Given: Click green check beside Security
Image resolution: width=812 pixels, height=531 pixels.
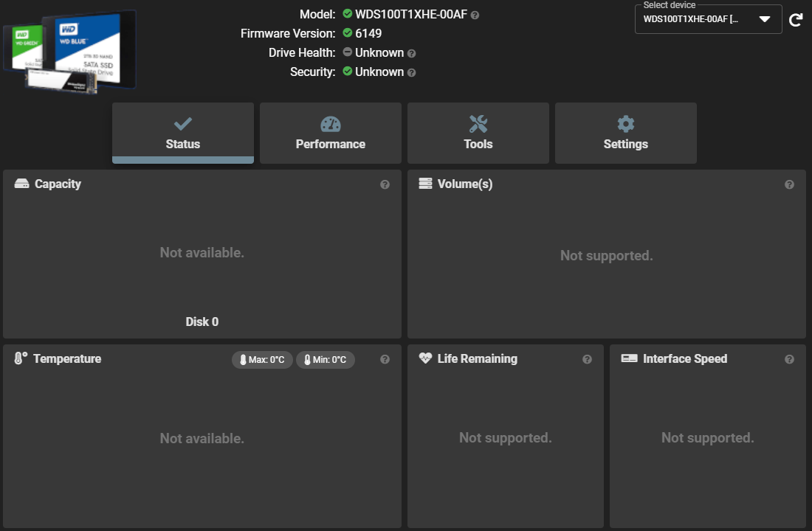Looking at the screenshot, I should pyautogui.click(x=348, y=71).
